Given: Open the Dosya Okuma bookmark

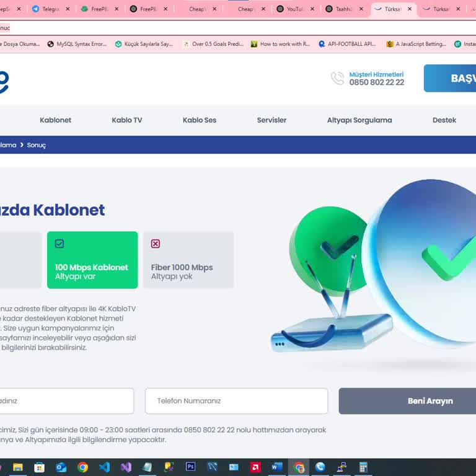Looking at the screenshot, I should point(20,44).
